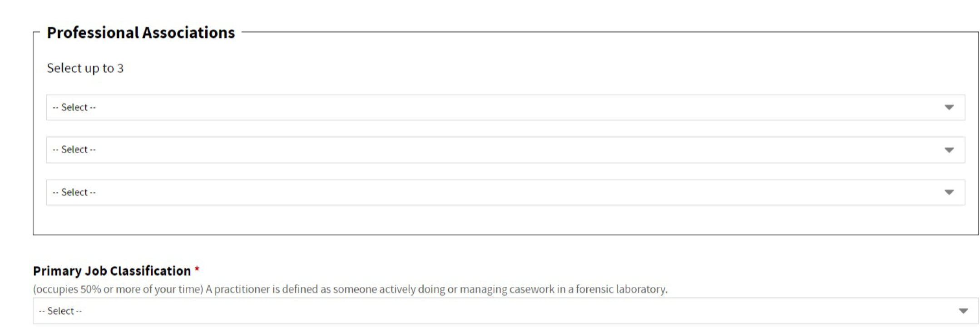Click the third association's '-- Select --' placeholder
Image resolution: width=980 pixels, height=334 pixels.
click(74, 192)
